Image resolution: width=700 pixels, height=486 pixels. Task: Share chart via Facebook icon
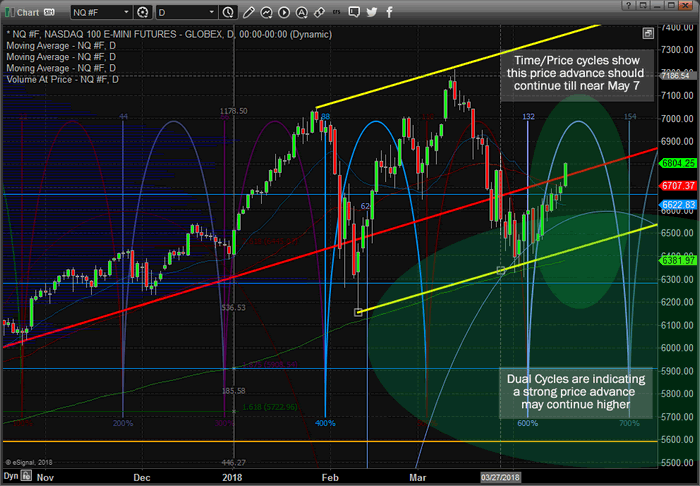389,12
